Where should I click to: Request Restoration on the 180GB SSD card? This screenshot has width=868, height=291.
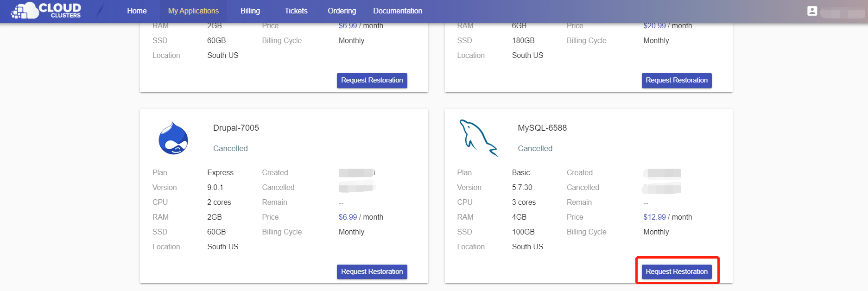677,80
